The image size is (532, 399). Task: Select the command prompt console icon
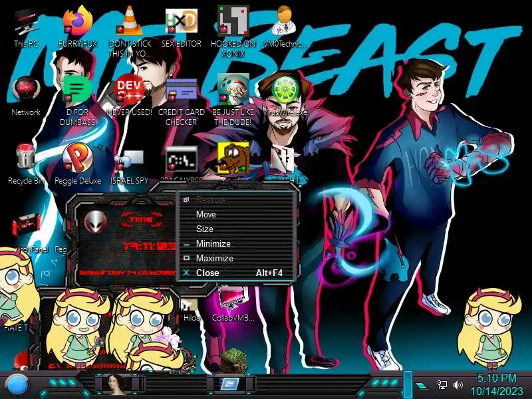coord(182,160)
